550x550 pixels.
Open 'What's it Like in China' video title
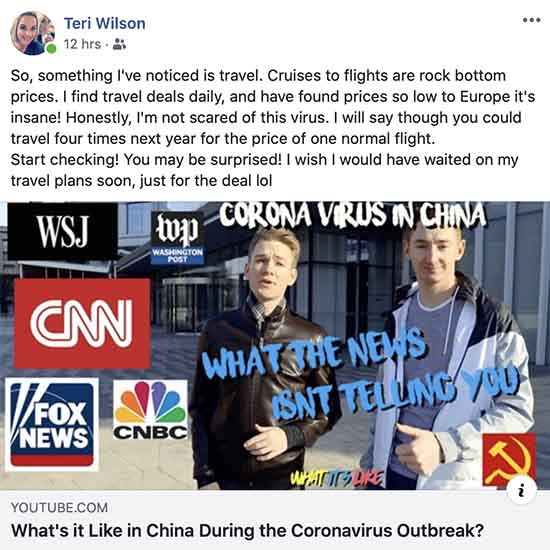click(x=247, y=530)
